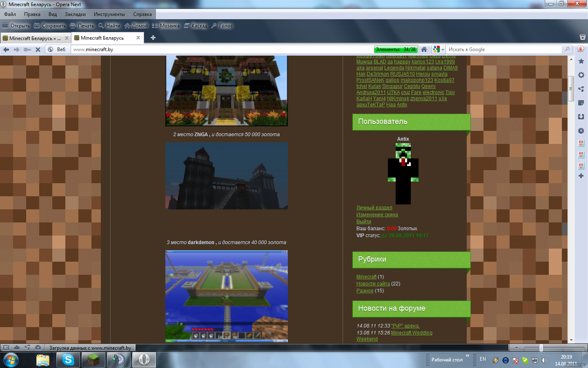588x368 pixels.
Task: Open the "PvP" арена forum link
Action: pos(405,326)
